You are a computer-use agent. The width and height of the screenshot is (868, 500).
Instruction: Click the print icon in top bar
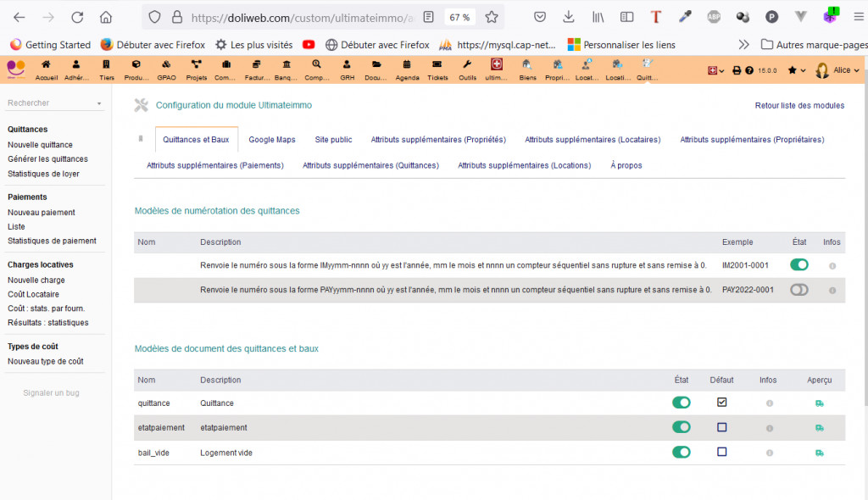[737, 71]
